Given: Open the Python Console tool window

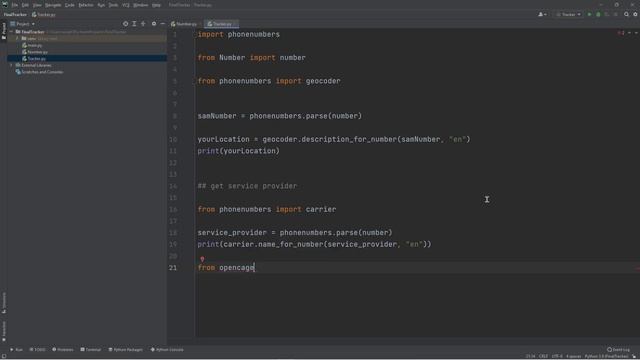Looking at the screenshot, I should point(167,350).
